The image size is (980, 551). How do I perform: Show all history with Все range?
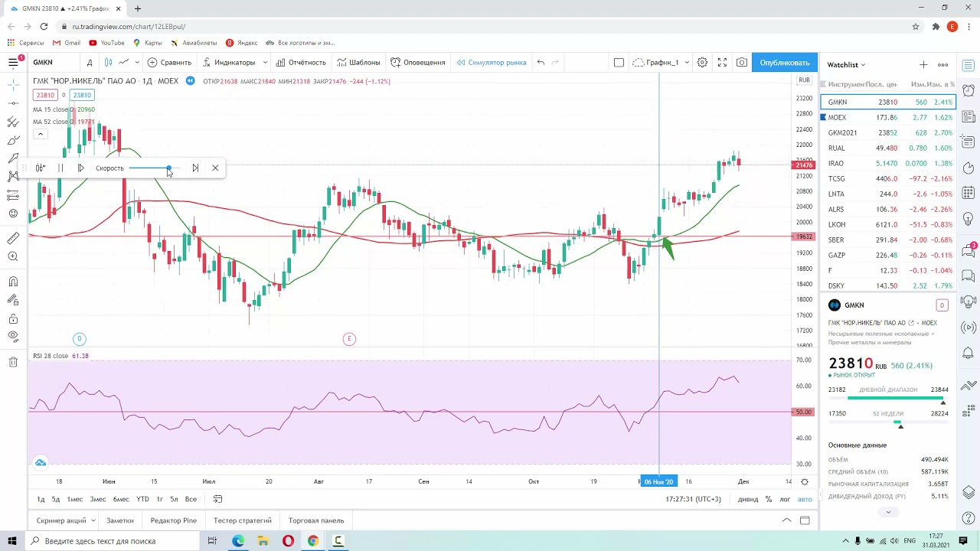pos(191,499)
